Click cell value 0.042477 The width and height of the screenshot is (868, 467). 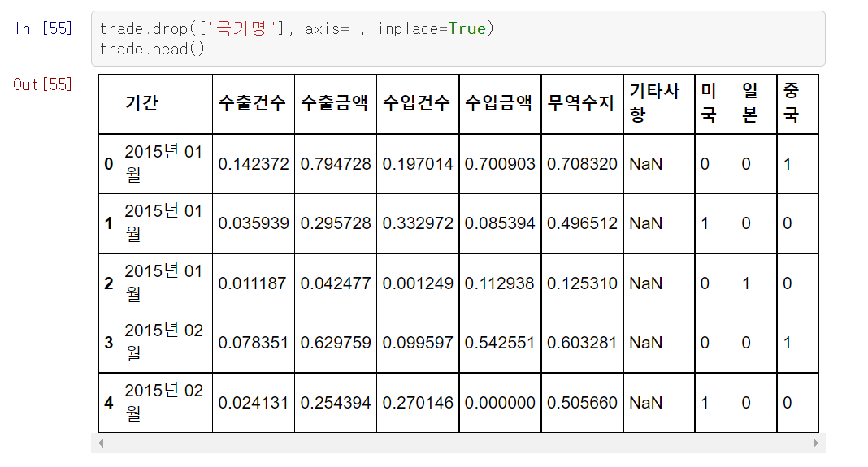click(336, 283)
